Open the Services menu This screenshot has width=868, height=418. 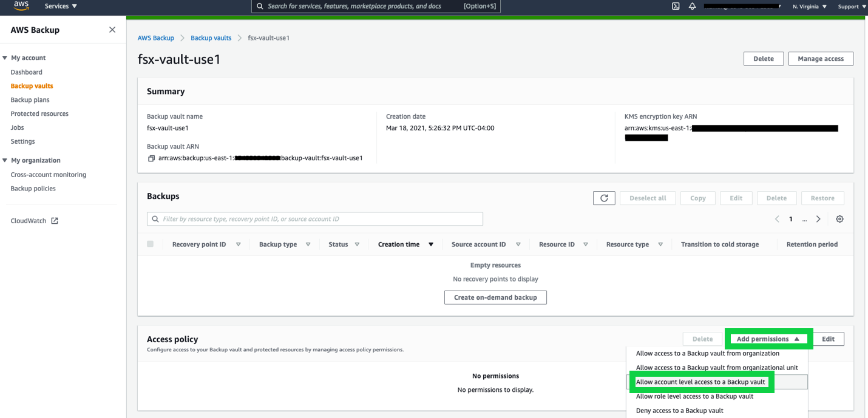pyautogui.click(x=59, y=7)
